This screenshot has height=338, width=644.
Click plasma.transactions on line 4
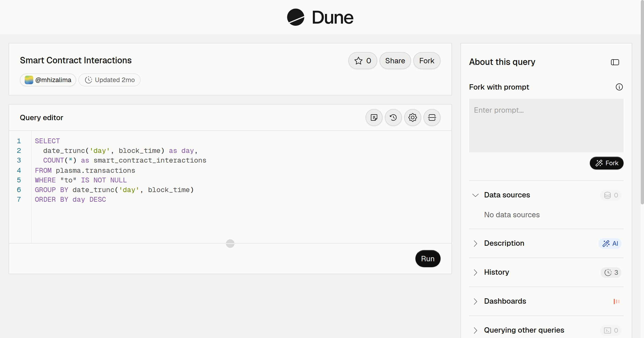(95, 171)
